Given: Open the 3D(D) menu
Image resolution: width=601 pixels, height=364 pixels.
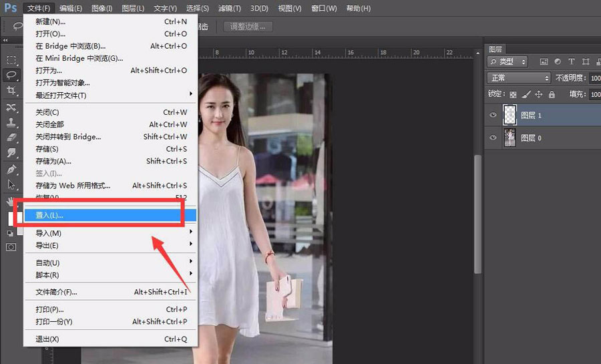Looking at the screenshot, I should (259, 8).
